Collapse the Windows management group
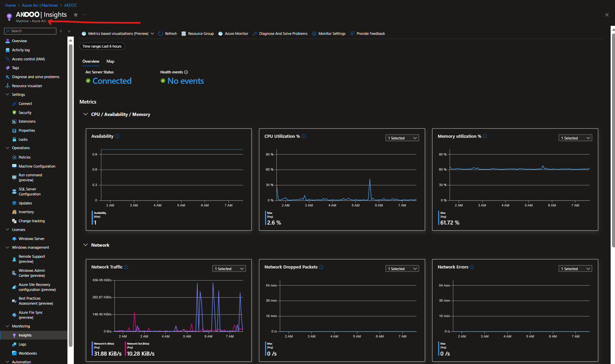This screenshot has width=615, height=364. (x=7, y=247)
